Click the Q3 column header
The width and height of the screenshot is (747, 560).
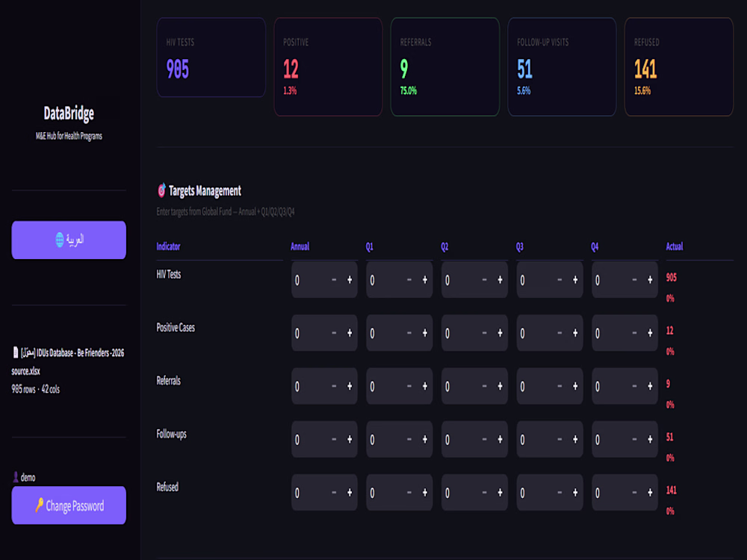(520, 246)
